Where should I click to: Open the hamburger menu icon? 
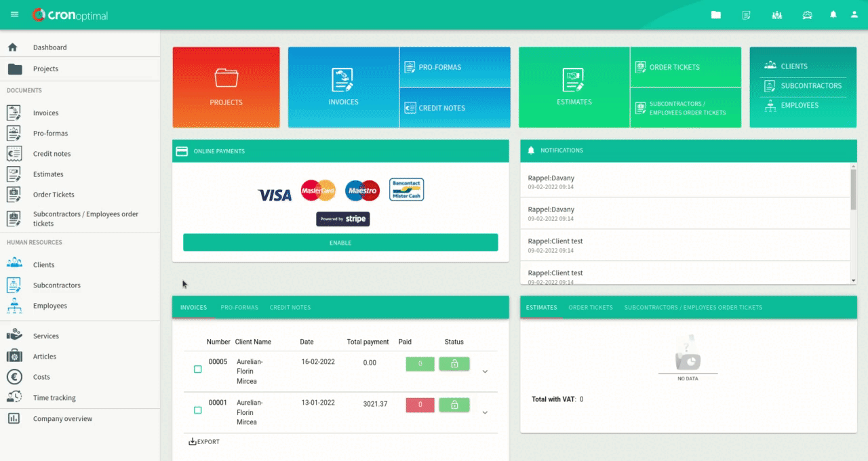15,15
